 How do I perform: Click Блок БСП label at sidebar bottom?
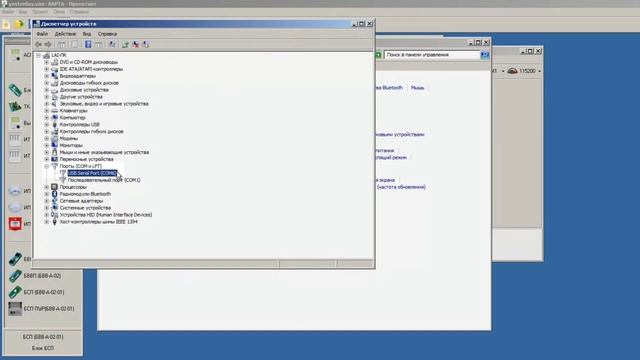click(43, 348)
